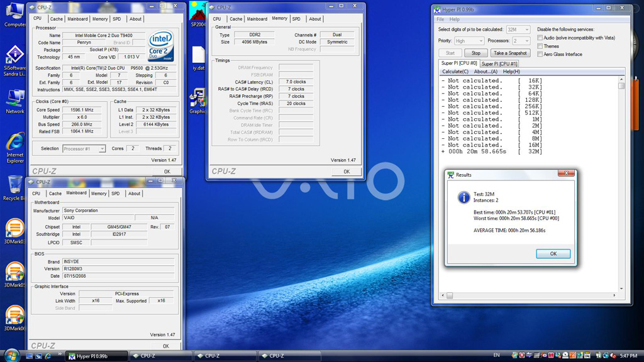Viewport: 644px width, 362px height.
Task: Switch to Mainboard tab in top-left CPU-Z
Action: tap(77, 19)
